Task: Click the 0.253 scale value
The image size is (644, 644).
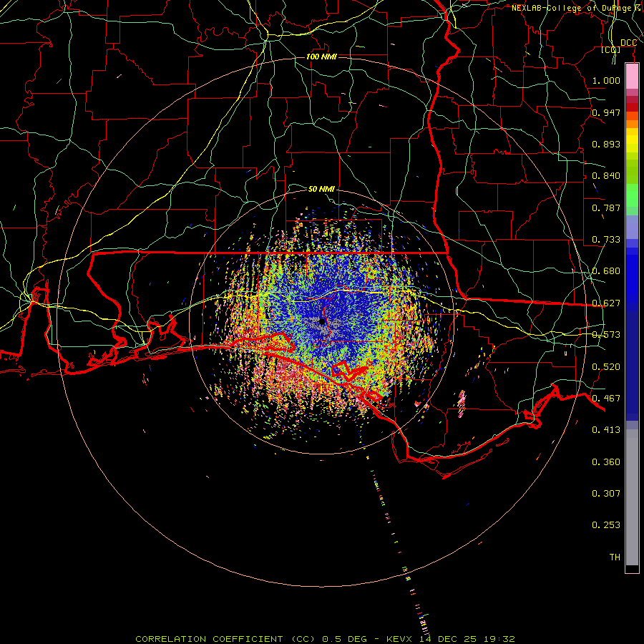Action: point(606,525)
